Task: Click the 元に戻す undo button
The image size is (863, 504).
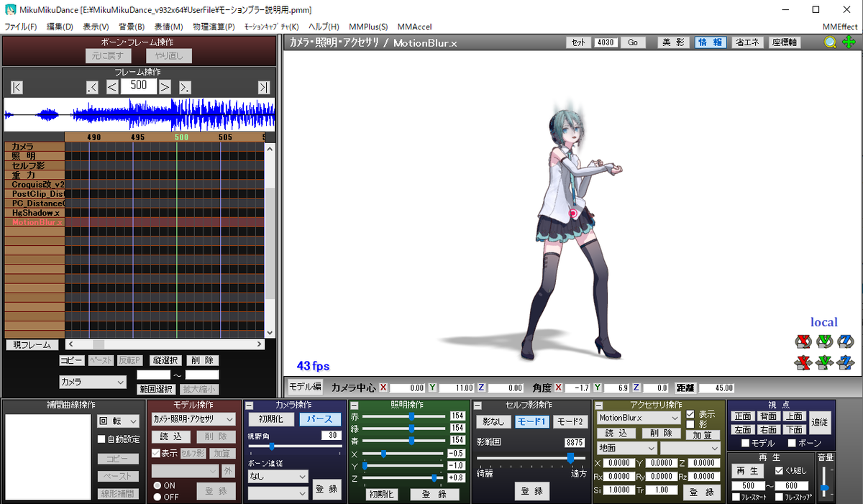Action: click(x=109, y=55)
